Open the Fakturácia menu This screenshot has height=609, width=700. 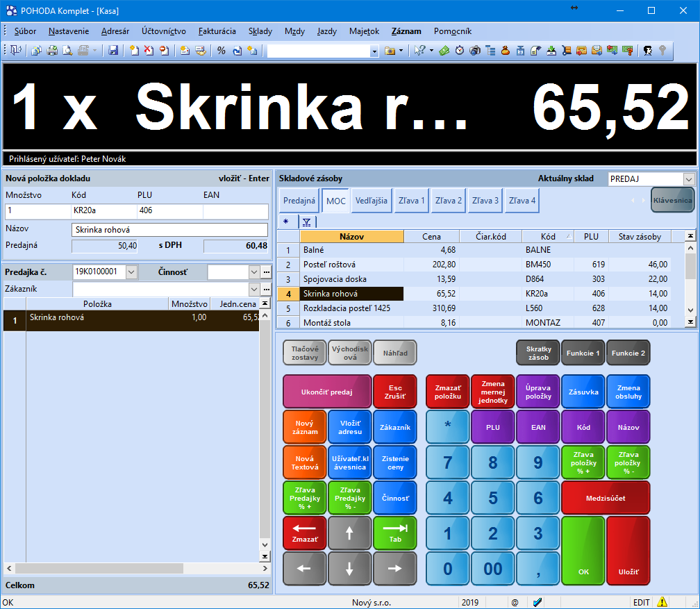point(217,31)
